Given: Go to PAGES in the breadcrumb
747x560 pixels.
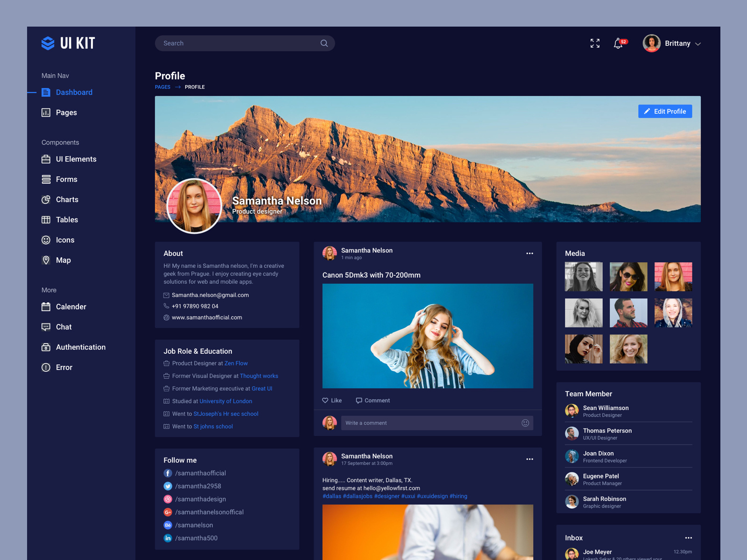Looking at the screenshot, I should (162, 87).
